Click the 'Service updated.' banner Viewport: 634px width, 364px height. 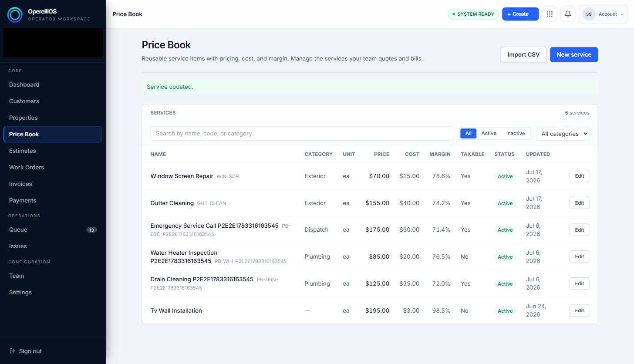(370, 87)
